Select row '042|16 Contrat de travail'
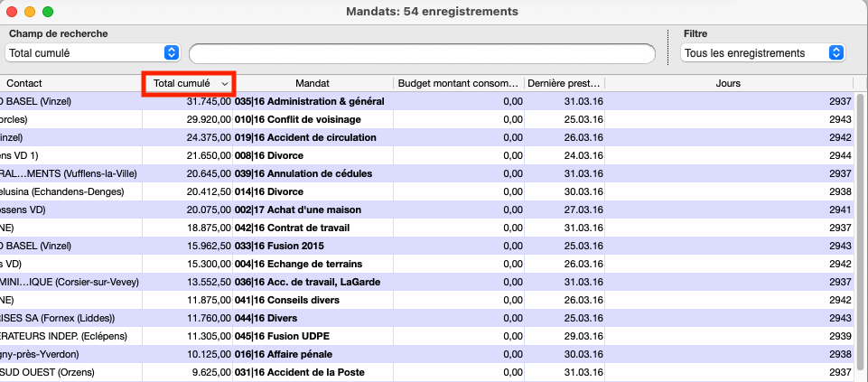 427,228
